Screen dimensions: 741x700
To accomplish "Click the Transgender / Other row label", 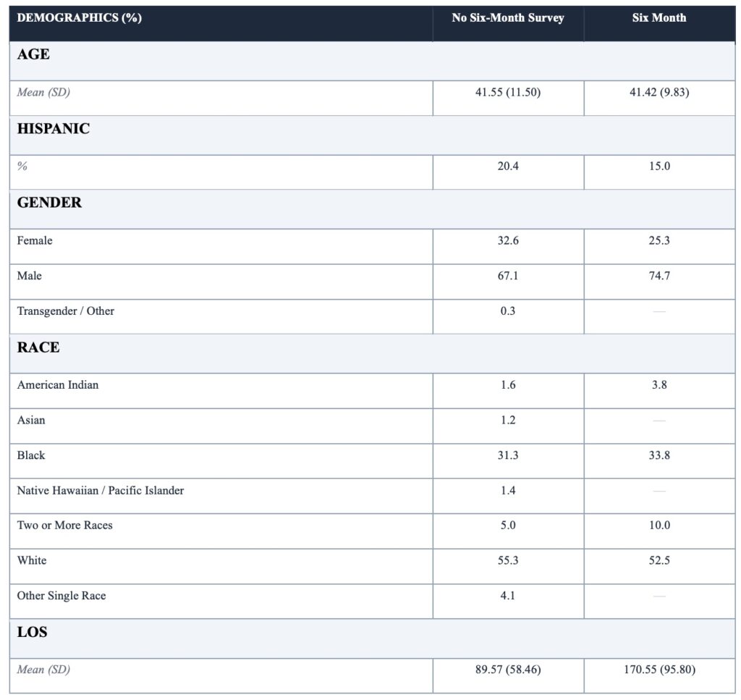I will point(66,311).
